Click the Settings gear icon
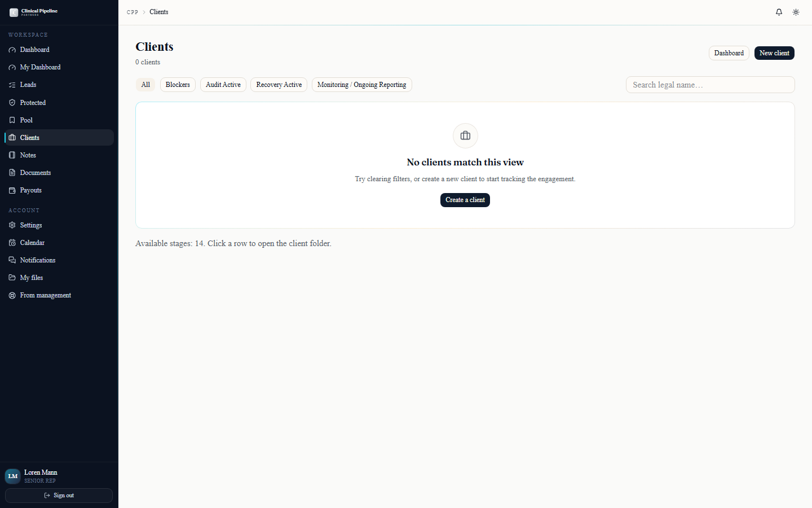Image resolution: width=812 pixels, height=508 pixels. tap(12, 225)
